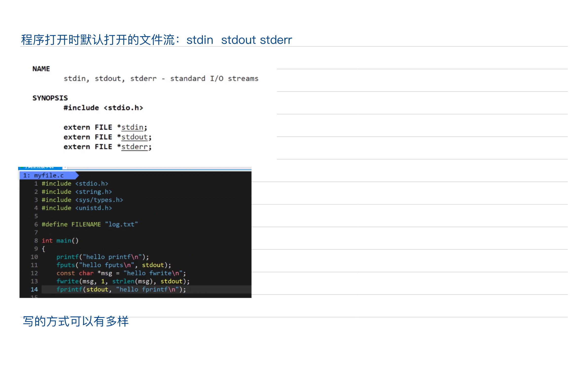The image size is (588, 367).
Task: Click the cropped blue session tab above editor
Action: tap(39, 168)
